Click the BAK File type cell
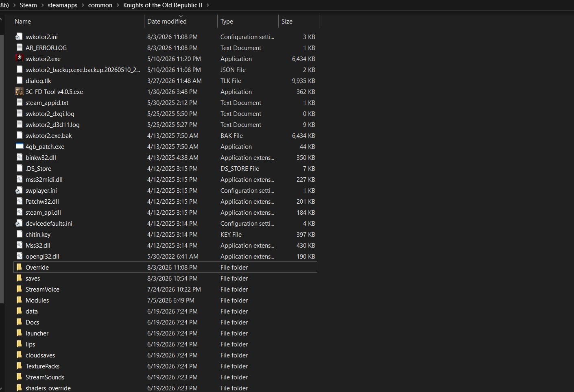Viewport: 574px width, 392px height. [231, 135]
